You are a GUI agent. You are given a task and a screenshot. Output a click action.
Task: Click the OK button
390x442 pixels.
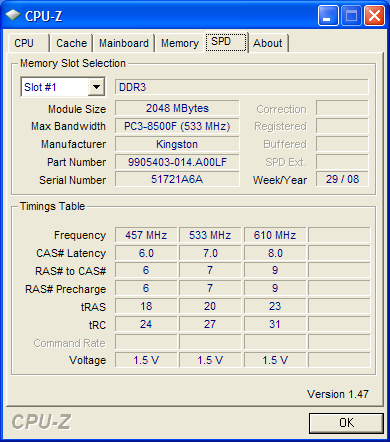tap(346, 423)
